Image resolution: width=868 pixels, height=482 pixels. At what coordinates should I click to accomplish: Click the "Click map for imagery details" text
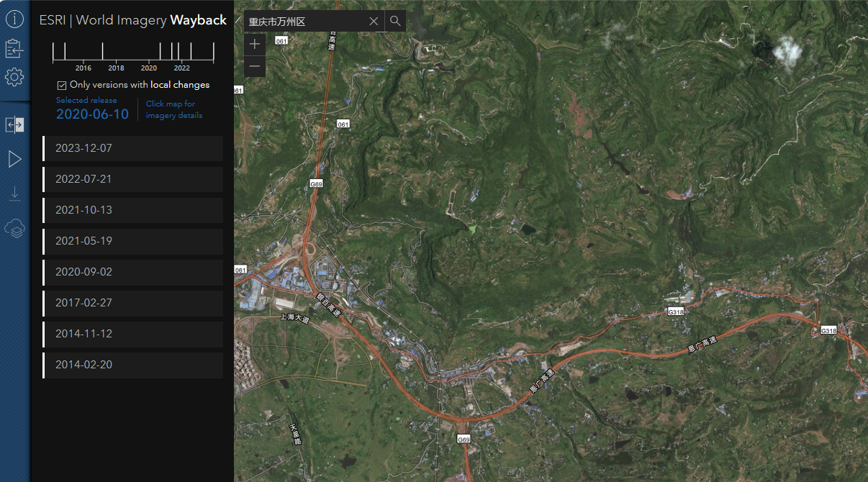pos(174,109)
